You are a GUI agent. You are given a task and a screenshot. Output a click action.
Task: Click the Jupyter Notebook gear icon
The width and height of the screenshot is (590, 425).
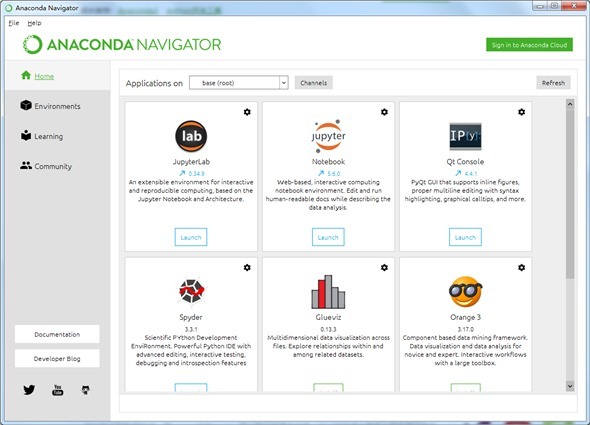click(384, 112)
